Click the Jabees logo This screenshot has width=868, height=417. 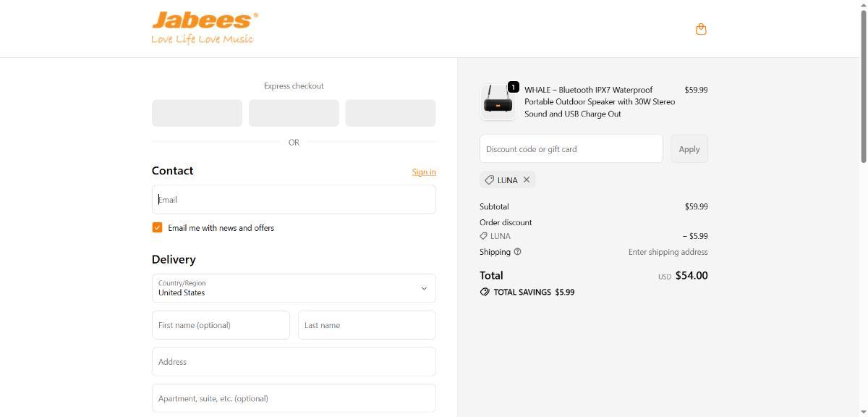click(204, 28)
